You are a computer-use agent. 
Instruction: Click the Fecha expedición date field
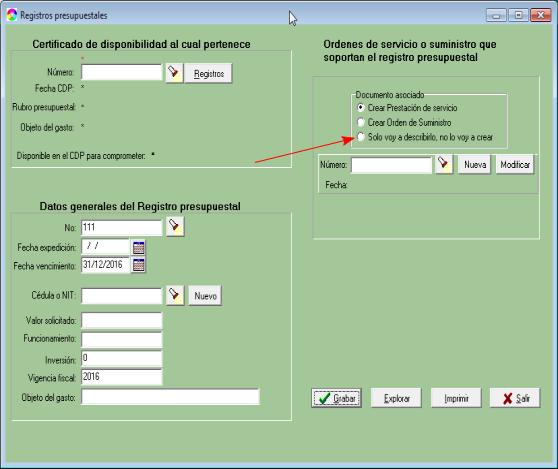pyautogui.click(x=105, y=247)
